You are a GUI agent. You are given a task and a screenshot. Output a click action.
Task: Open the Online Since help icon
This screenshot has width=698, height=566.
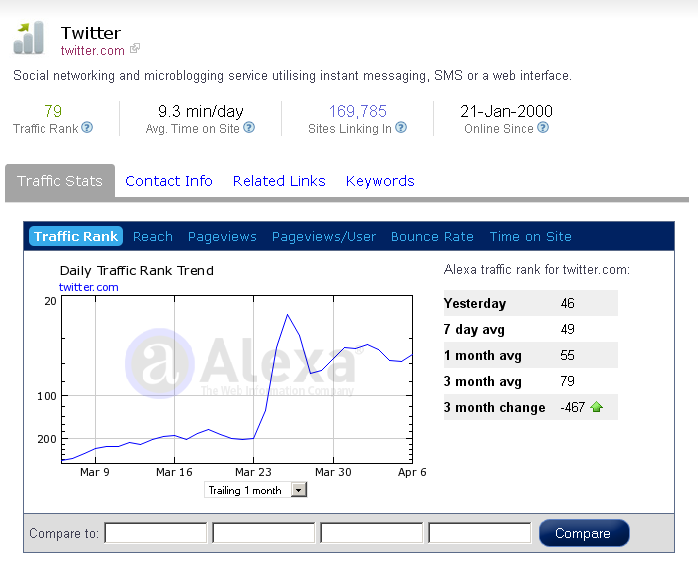[543, 128]
